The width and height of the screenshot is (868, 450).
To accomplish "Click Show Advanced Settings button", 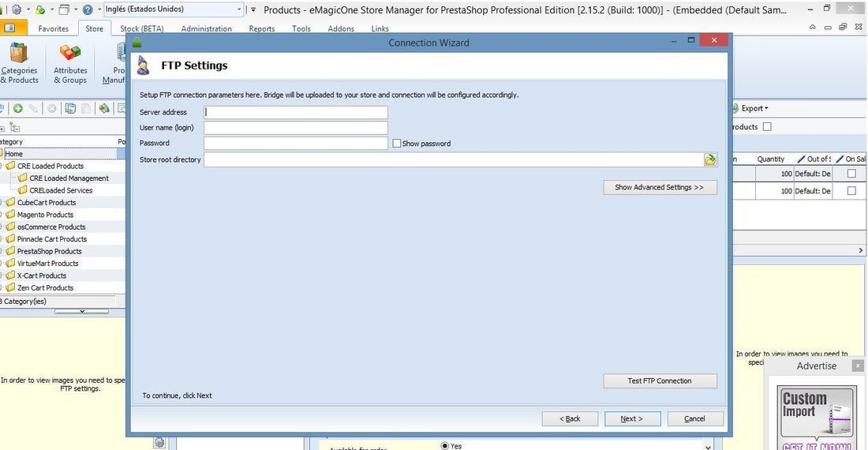I will (x=660, y=188).
